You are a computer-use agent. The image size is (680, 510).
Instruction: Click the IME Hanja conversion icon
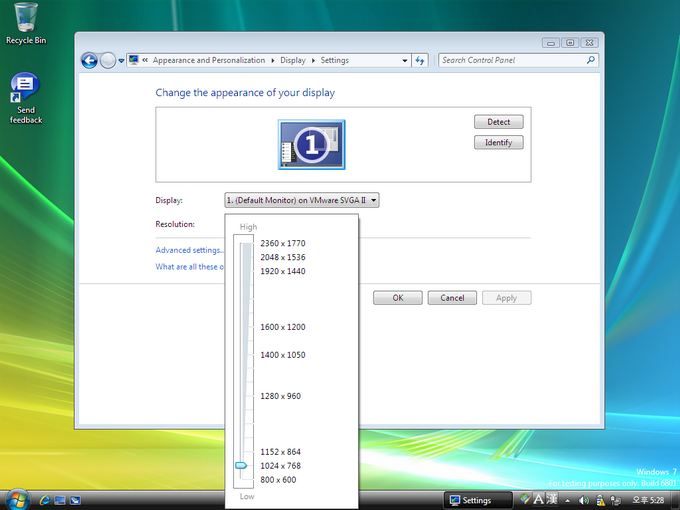pyautogui.click(x=552, y=499)
